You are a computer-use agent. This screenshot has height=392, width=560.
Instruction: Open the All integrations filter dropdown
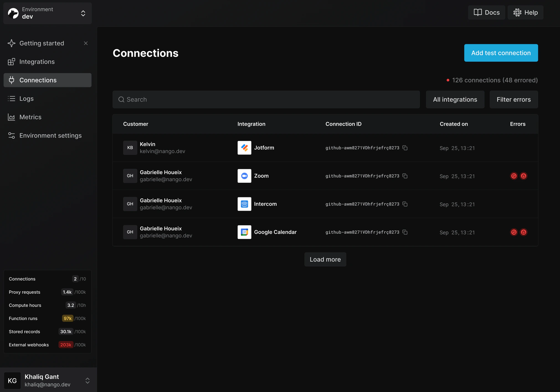coord(455,100)
